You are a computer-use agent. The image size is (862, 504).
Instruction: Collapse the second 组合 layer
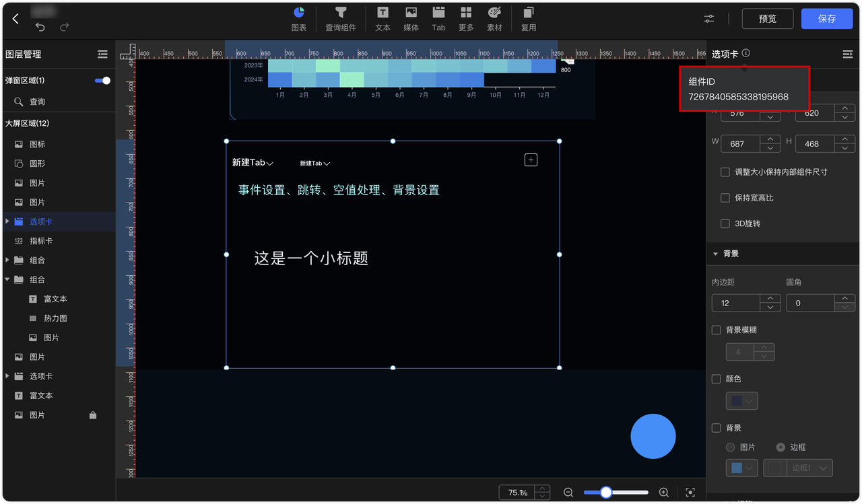click(7, 279)
